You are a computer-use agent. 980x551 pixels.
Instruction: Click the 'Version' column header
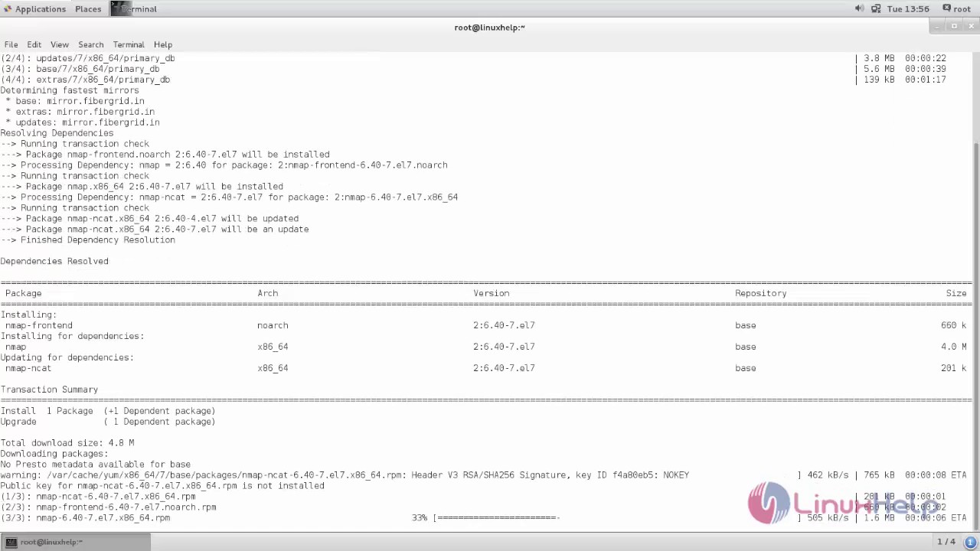point(491,293)
